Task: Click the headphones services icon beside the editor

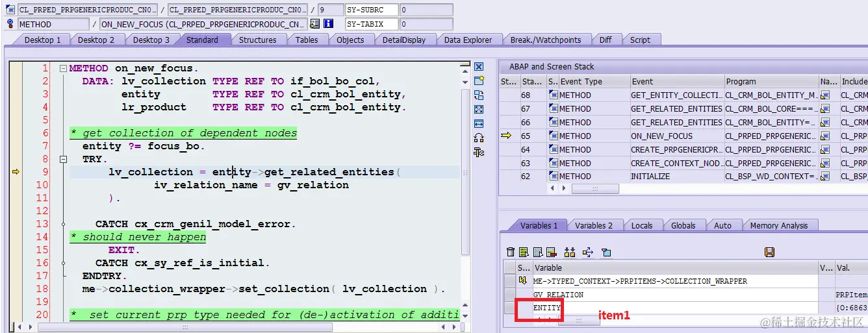Action: coord(479,138)
